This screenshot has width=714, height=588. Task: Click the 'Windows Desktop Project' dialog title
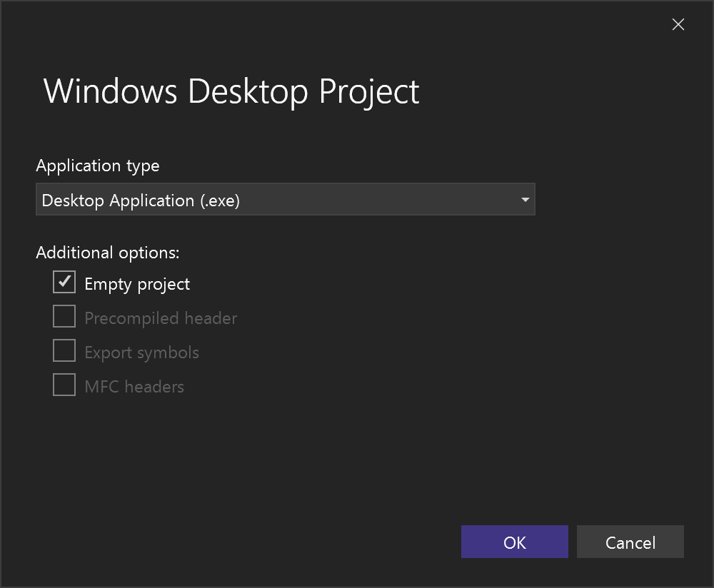click(231, 91)
